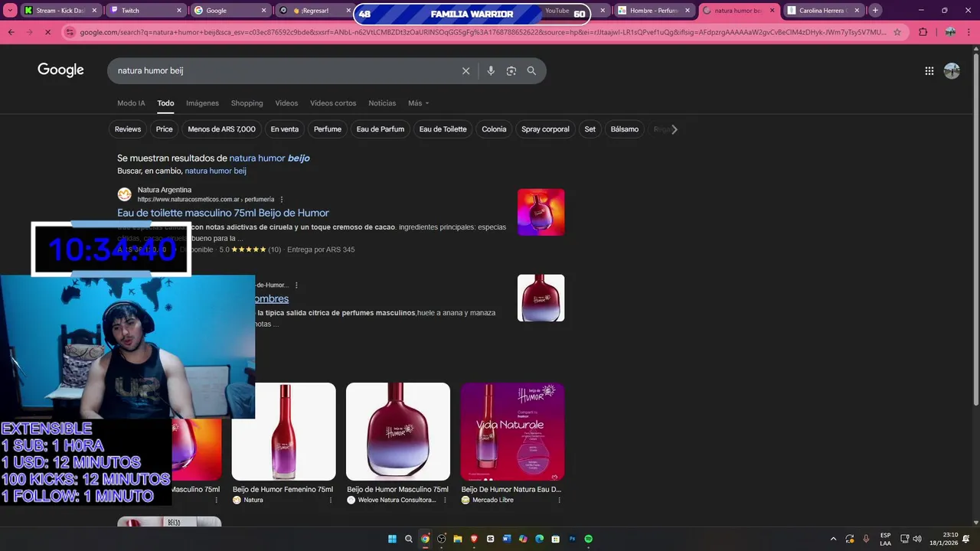
Task: Open Modo IA tab
Action: [x=131, y=103]
